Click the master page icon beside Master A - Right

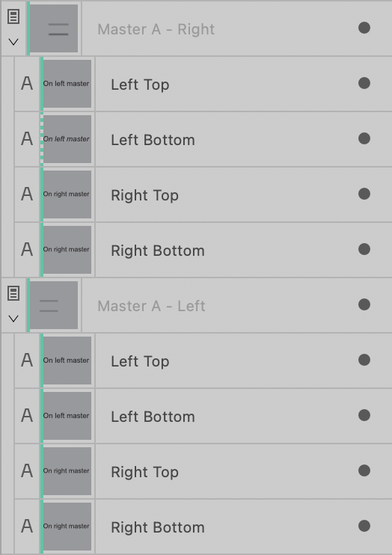(x=13, y=16)
